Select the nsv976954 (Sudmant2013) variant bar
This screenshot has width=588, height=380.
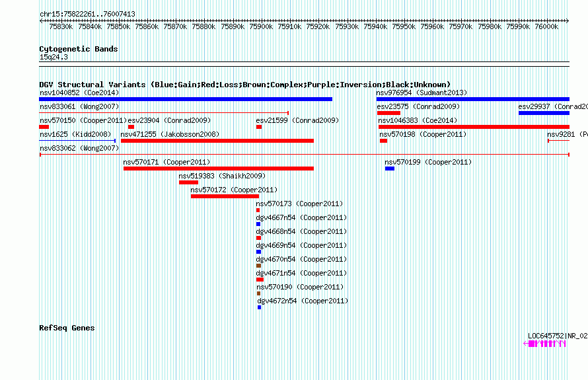[473, 99]
